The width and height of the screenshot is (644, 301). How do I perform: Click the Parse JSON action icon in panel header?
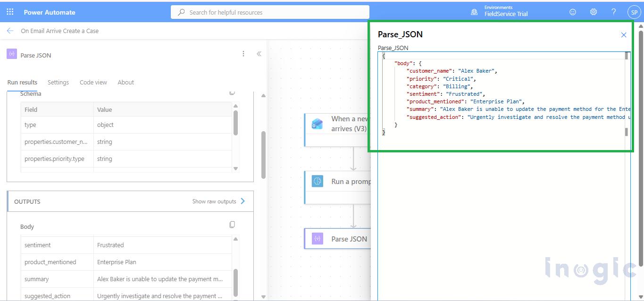(x=12, y=55)
